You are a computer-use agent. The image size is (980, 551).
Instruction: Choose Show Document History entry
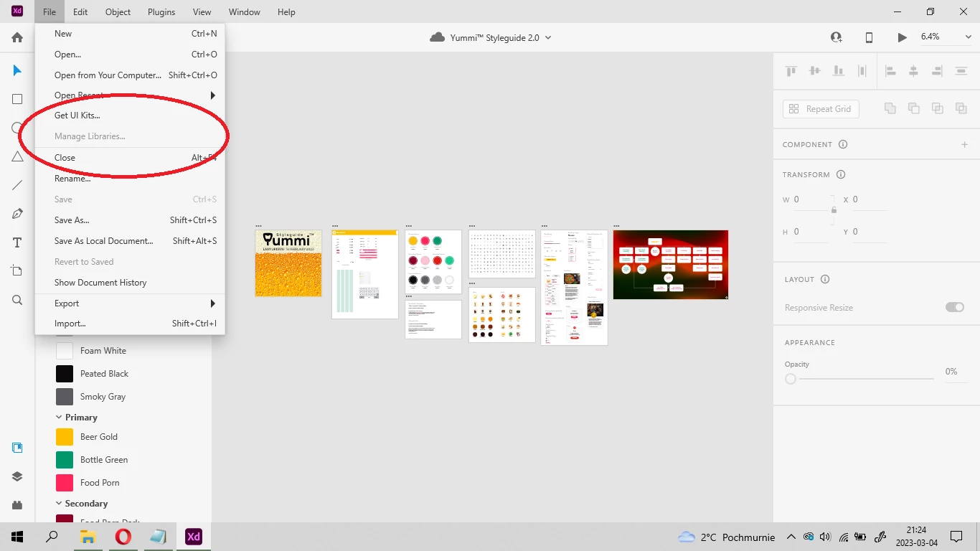point(130,283)
